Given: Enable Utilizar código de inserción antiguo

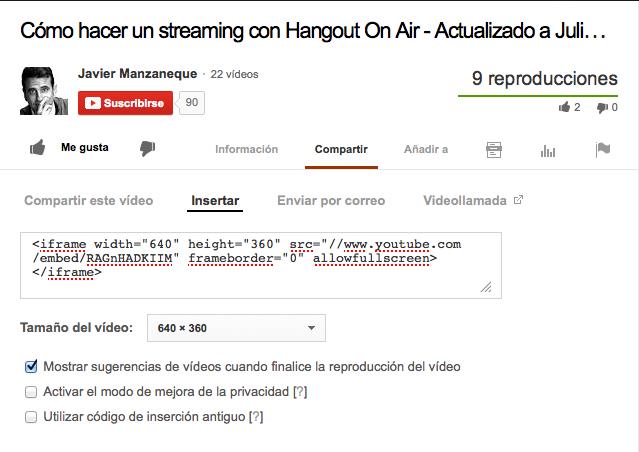Looking at the screenshot, I should tap(31, 417).
